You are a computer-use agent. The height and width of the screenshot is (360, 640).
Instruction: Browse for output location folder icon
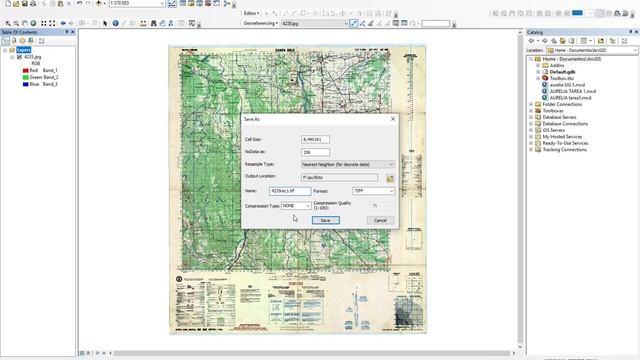pos(390,178)
